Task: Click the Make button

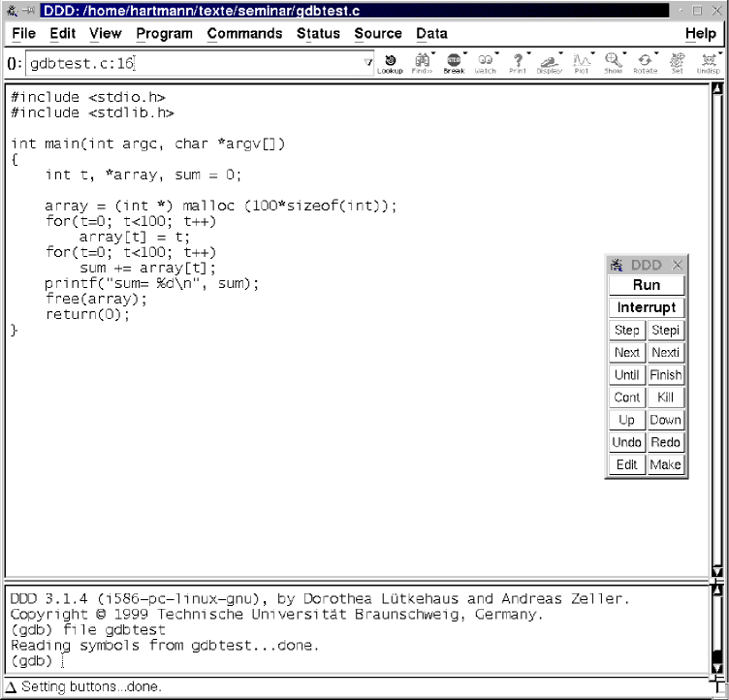Action: [665, 464]
